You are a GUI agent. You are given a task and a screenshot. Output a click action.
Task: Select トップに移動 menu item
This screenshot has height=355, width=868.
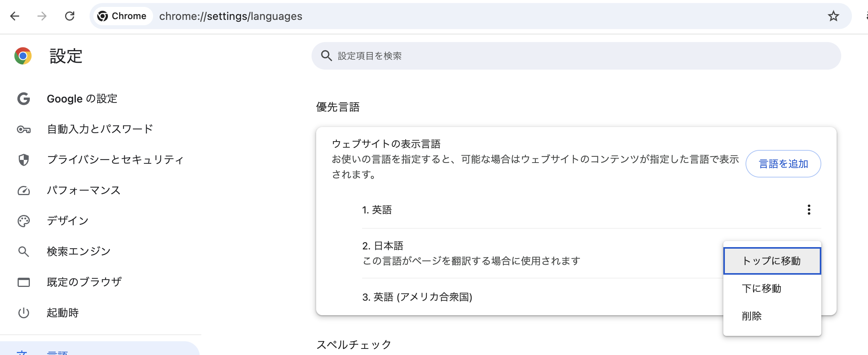tap(772, 261)
